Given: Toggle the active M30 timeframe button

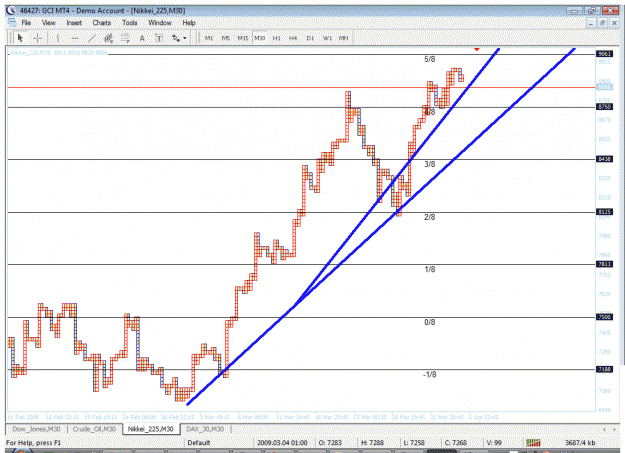Looking at the screenshot, I should [x=259, y=38].
